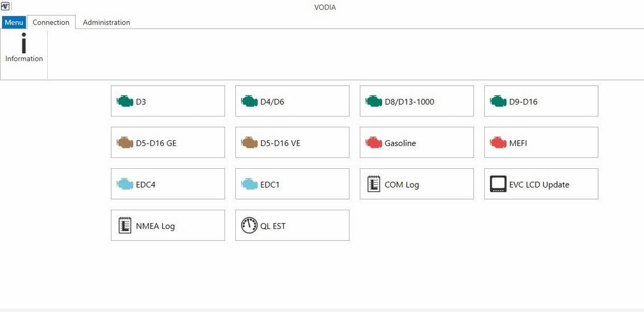Open the Information toolbar item
Screen dimensions: 644x312
pos(24,48)
